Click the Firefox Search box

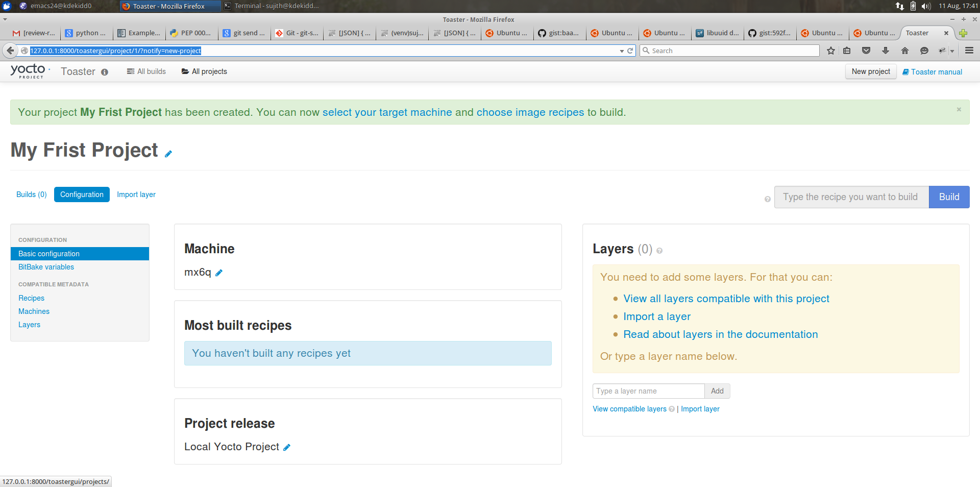pyautogui.click(x=730, y=51)
